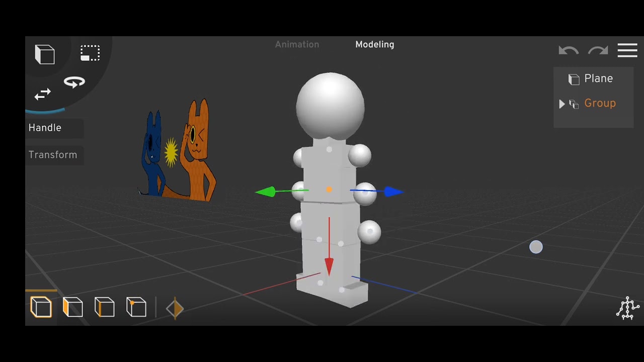
Task: Activate the dashed box selection tool
Action: click(90, 53)
